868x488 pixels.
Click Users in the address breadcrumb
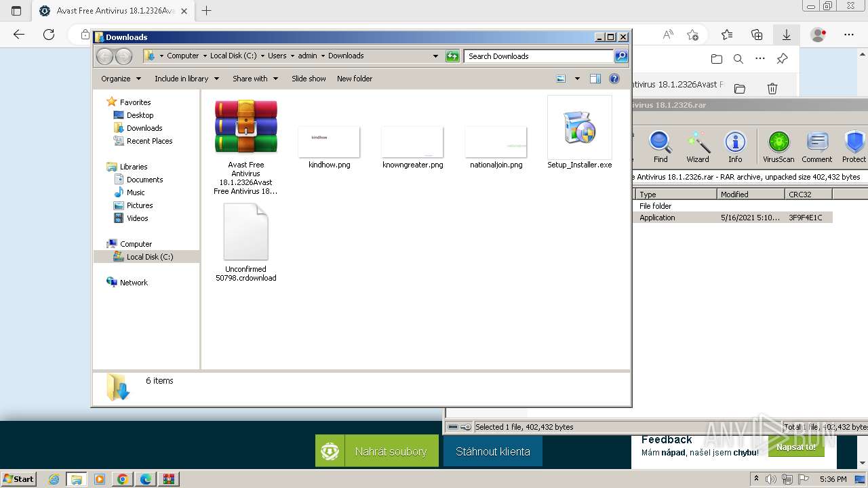[x=277, y=56]
